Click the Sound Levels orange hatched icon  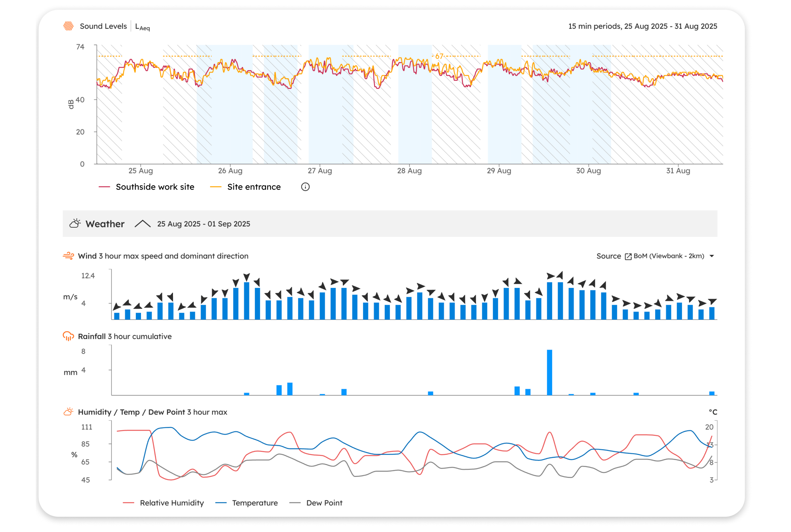coord(68,26)
